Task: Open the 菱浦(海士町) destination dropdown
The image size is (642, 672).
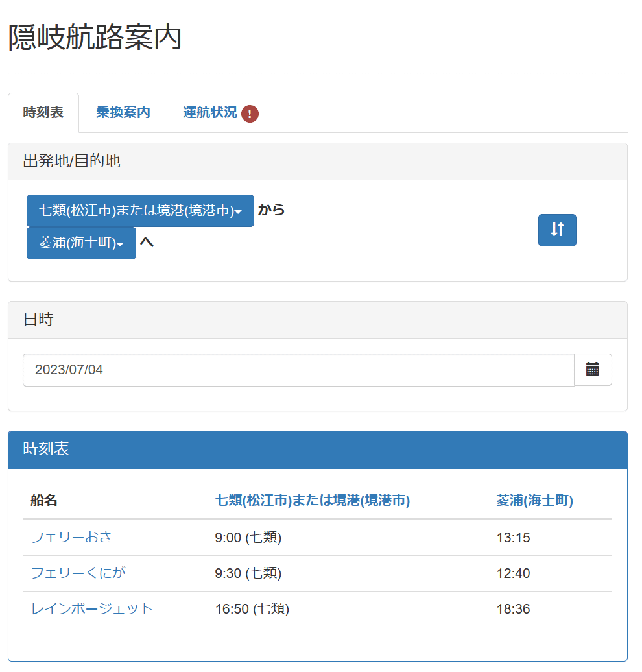Action: pos(82,243)
